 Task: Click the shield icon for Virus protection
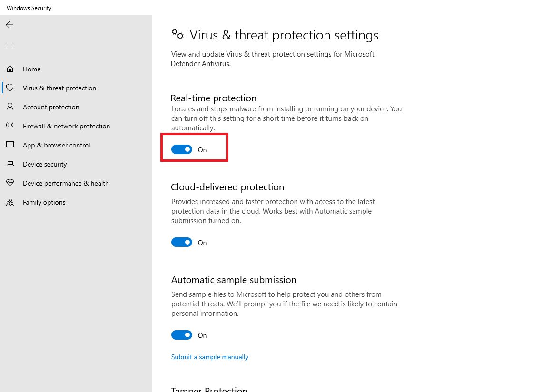point(10,88)
